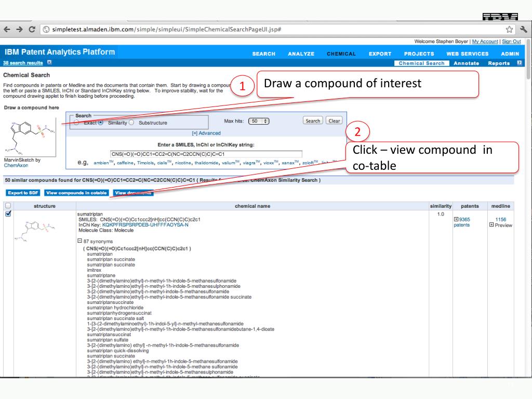This screenshot has width=532, height=399.
Task: Open the PROJECTS menu
Action: pos(419,54)
